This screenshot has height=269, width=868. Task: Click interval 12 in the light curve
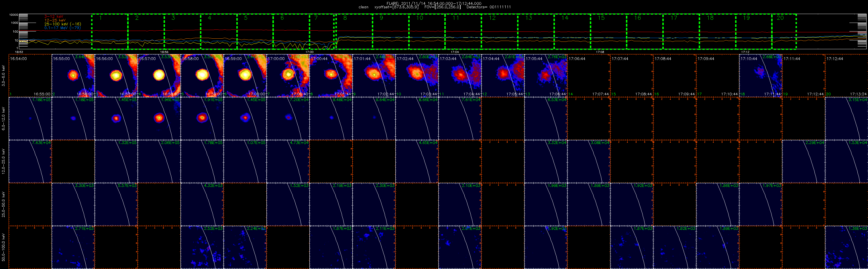tap(500, 32)
